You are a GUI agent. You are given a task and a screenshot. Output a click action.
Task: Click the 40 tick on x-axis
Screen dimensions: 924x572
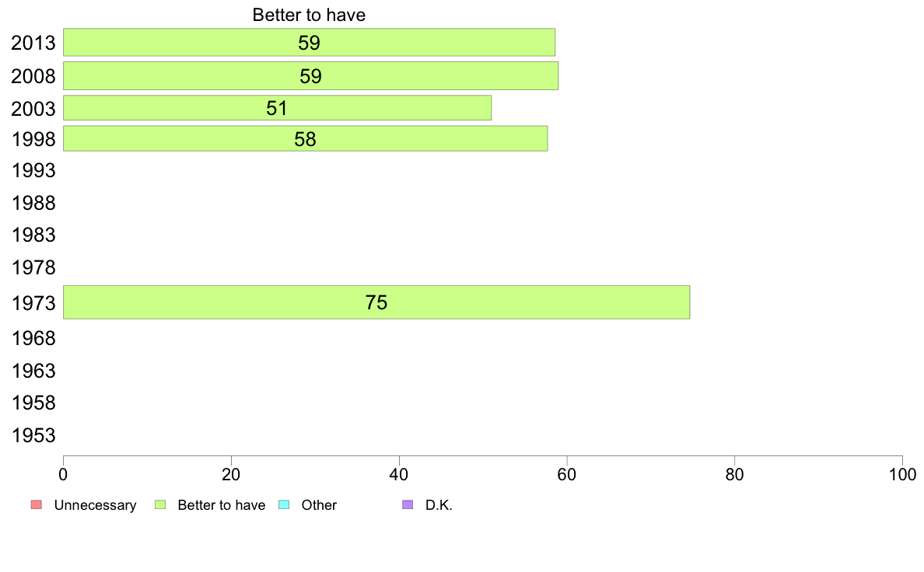coord(399,474)
